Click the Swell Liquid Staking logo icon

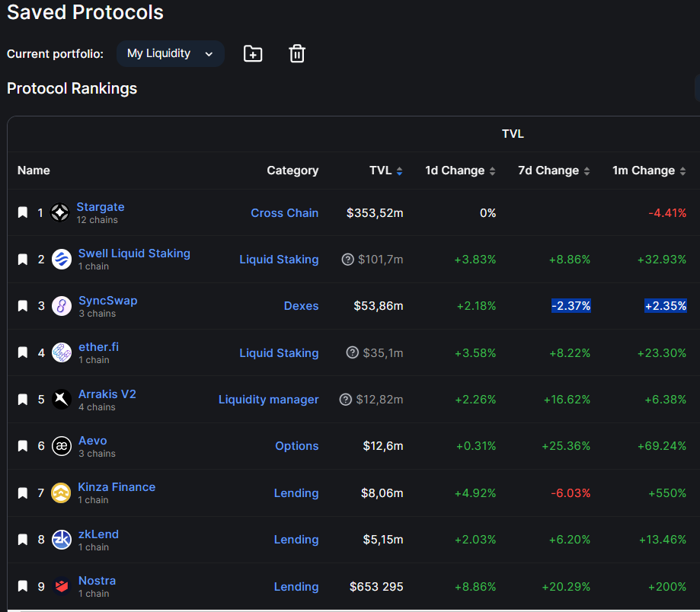point(62,259)
